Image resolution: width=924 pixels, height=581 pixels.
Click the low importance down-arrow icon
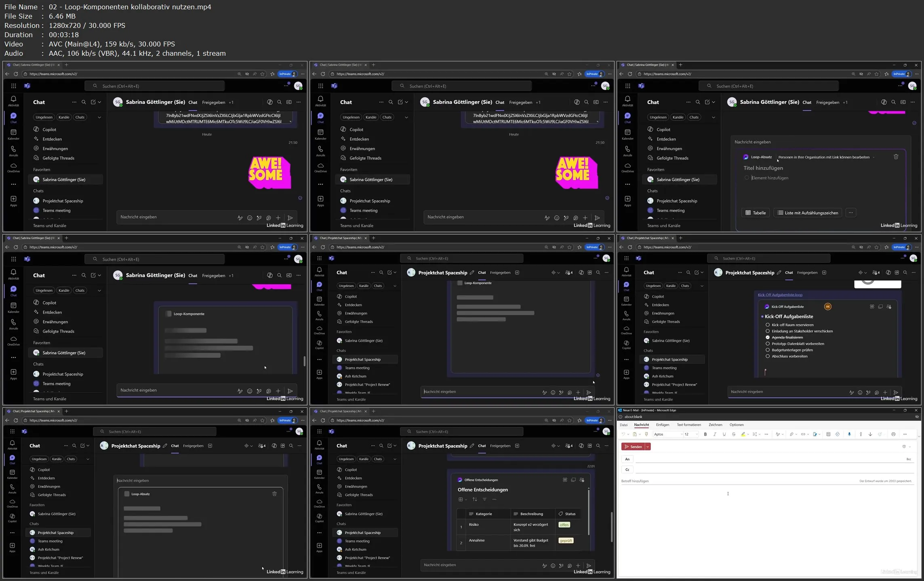point(870,434)
